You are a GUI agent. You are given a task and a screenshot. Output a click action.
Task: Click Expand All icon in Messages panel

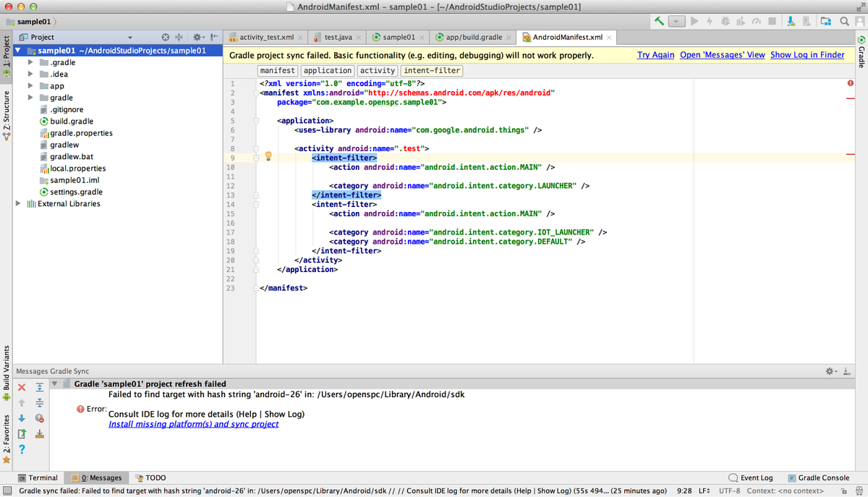40,388
